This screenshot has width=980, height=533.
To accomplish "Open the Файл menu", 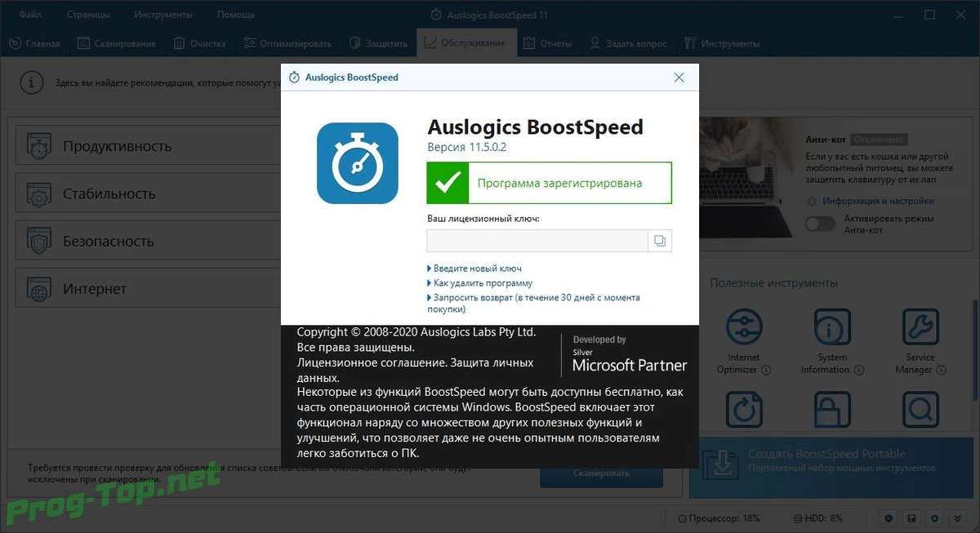I will pyautogui.click(x=30, y=15).
